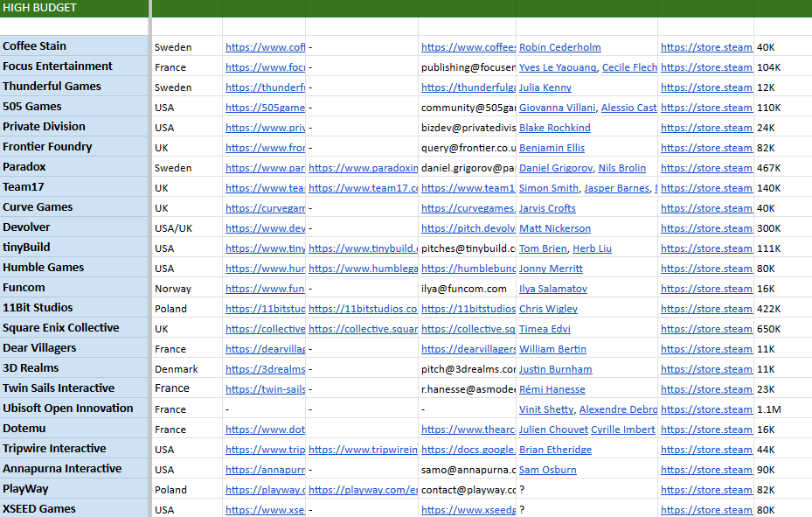Click the Tripwire Interactive docs.google link
This screenshot has height=517, width=812.
[467, 450]
